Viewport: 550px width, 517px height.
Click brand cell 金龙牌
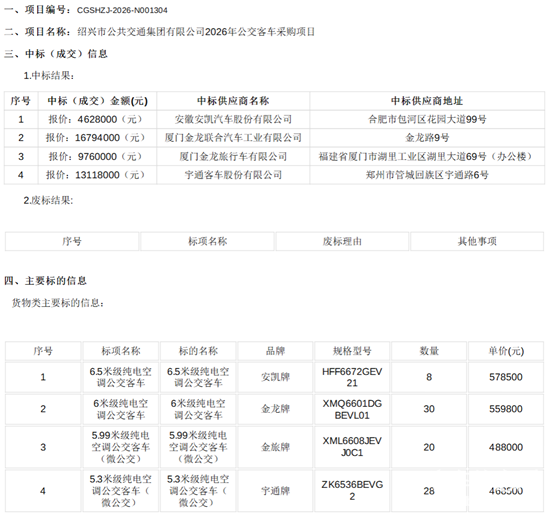pyautogui.click(x=275, y=409)
